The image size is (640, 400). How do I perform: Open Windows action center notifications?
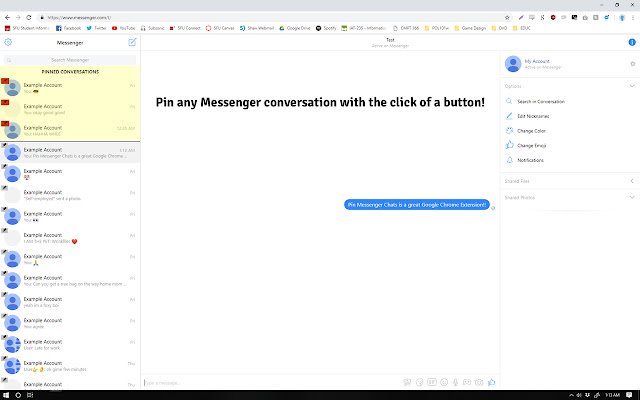[629, 395]
